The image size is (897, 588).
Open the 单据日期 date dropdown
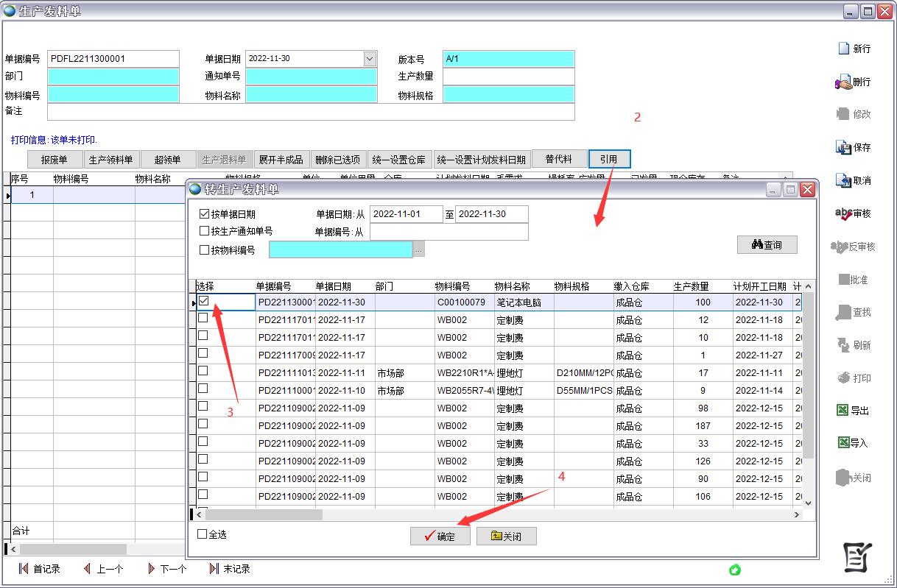point(370,59)
